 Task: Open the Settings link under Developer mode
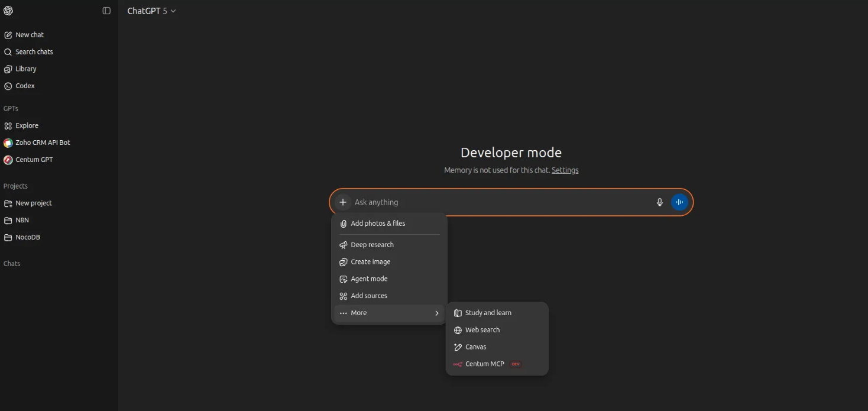(565, 170)
